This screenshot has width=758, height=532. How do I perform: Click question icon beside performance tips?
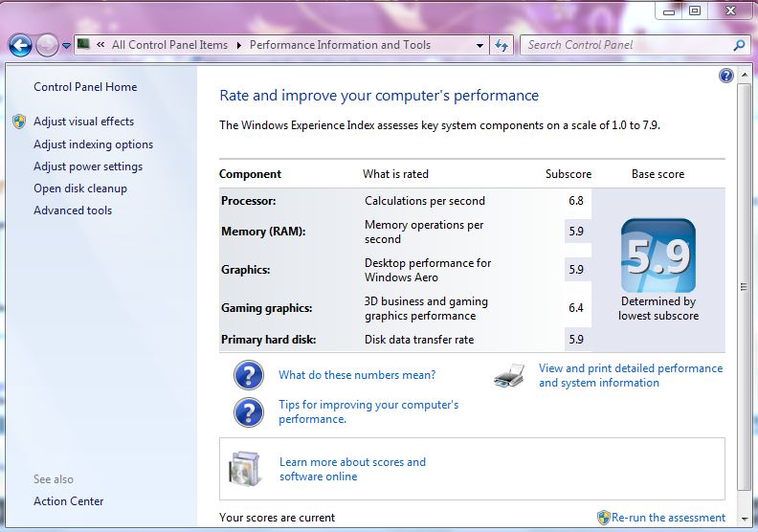click(x=249, y=412)
